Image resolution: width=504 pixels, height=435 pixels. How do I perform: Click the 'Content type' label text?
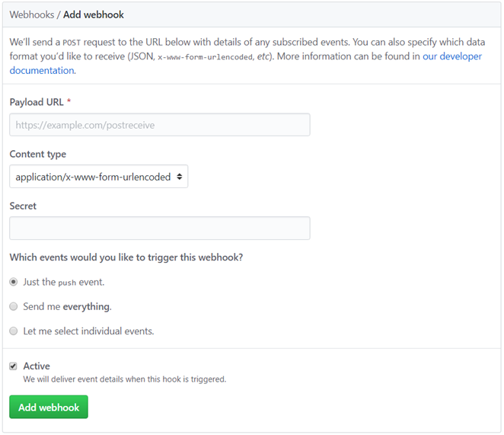(37, 154)
